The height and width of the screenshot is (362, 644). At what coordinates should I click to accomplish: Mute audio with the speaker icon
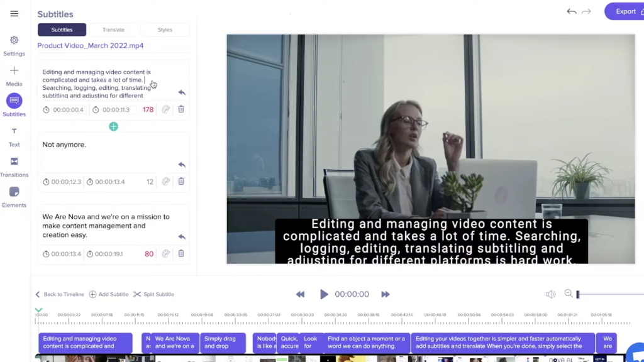[551, 294]
